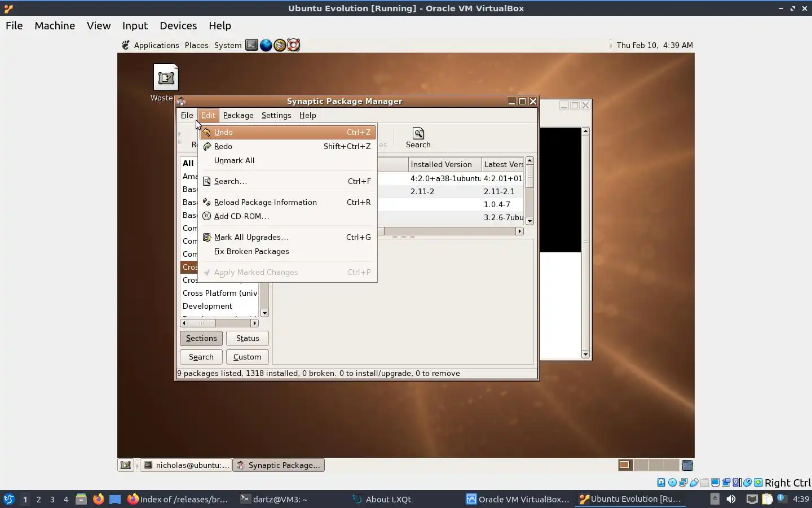Launch Firefox from the host taskbar quicklaunch

[x=98, y=499]
